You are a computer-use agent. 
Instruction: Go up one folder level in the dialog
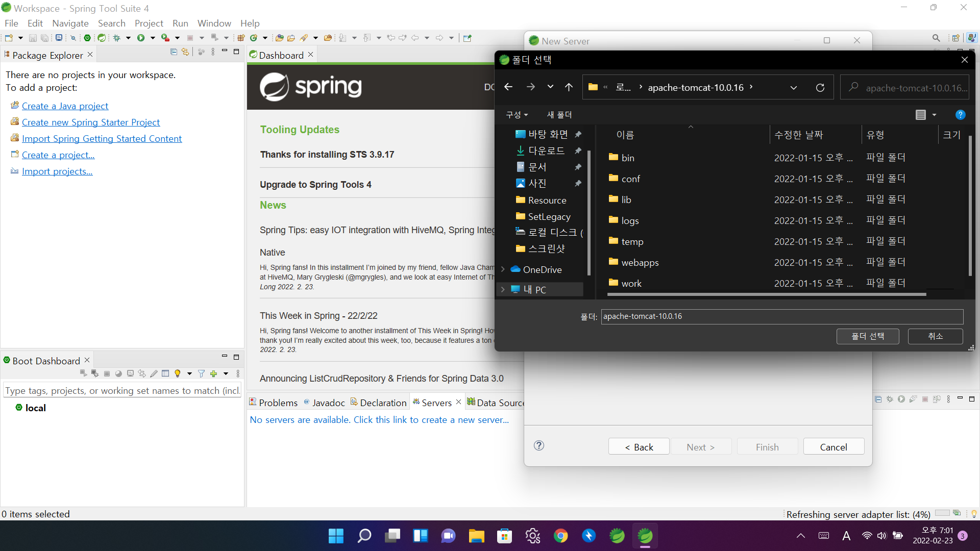[x=569, y=87]
